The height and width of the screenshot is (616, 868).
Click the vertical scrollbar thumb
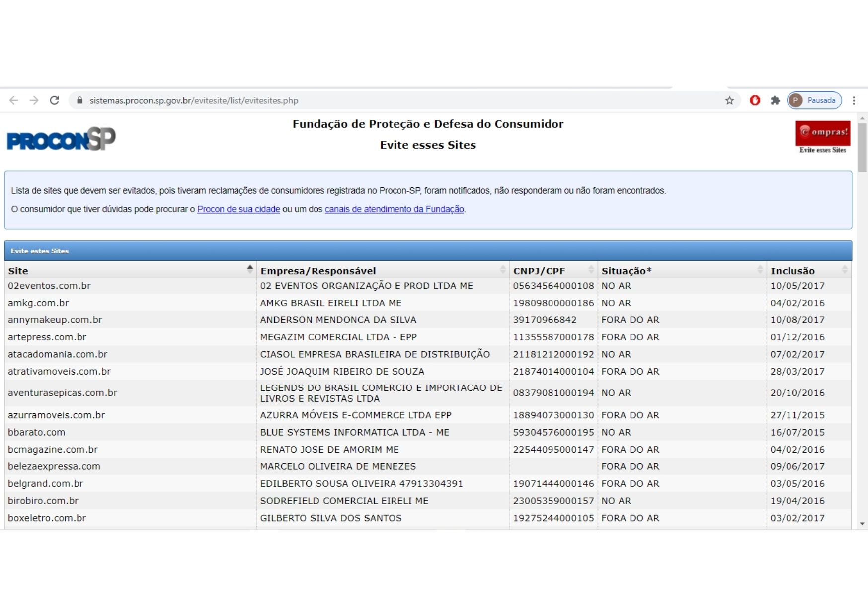pyautogui.click(x=862, y=148)
